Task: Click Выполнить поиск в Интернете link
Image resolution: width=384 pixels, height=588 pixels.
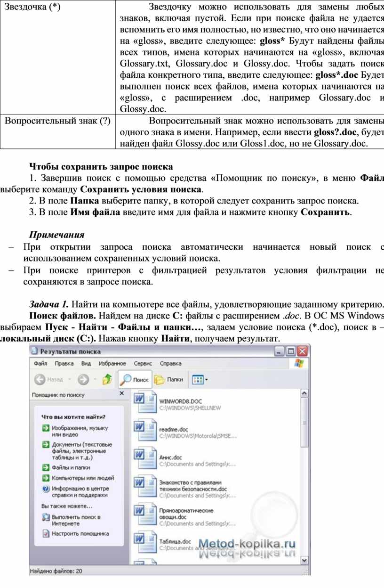Action: (x=71, y=520)
